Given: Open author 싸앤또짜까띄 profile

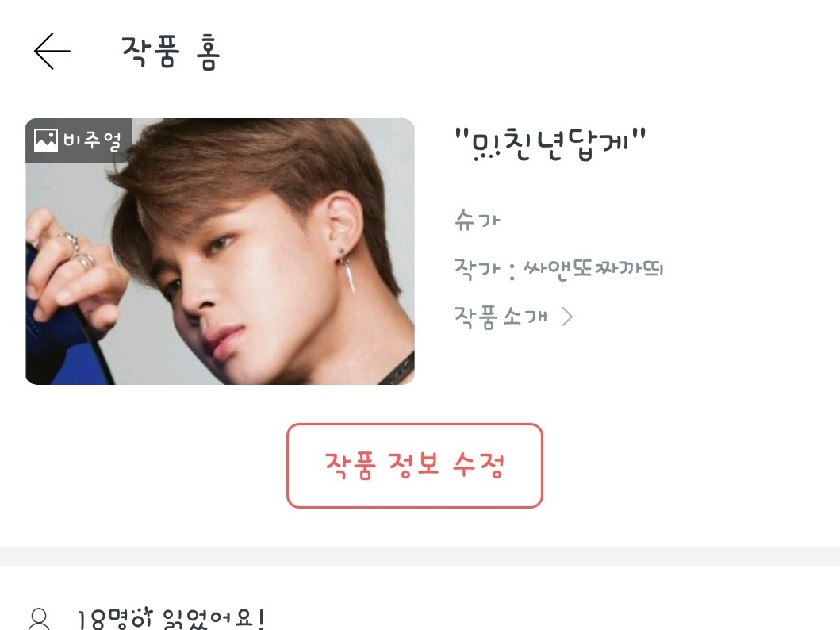Looking at the screenshot, I should [593, 267].
